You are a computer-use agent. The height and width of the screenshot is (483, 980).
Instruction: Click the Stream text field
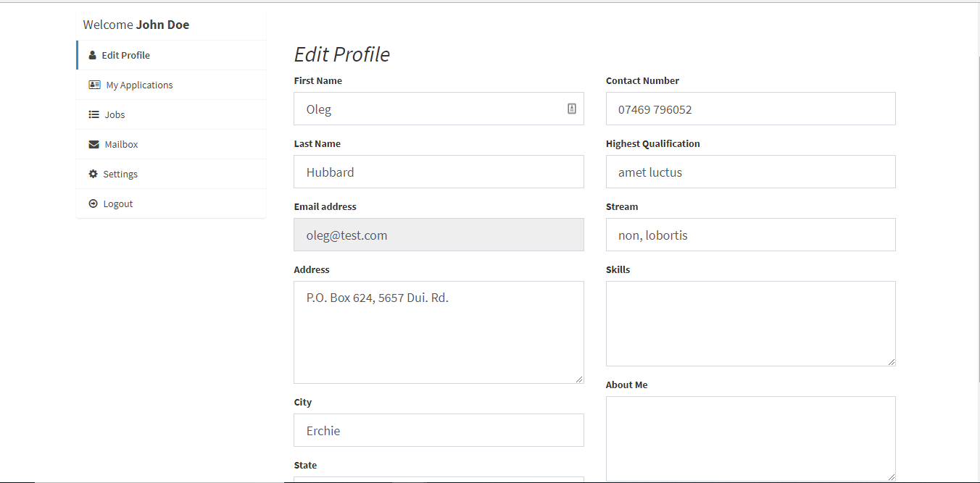[750, 235]
